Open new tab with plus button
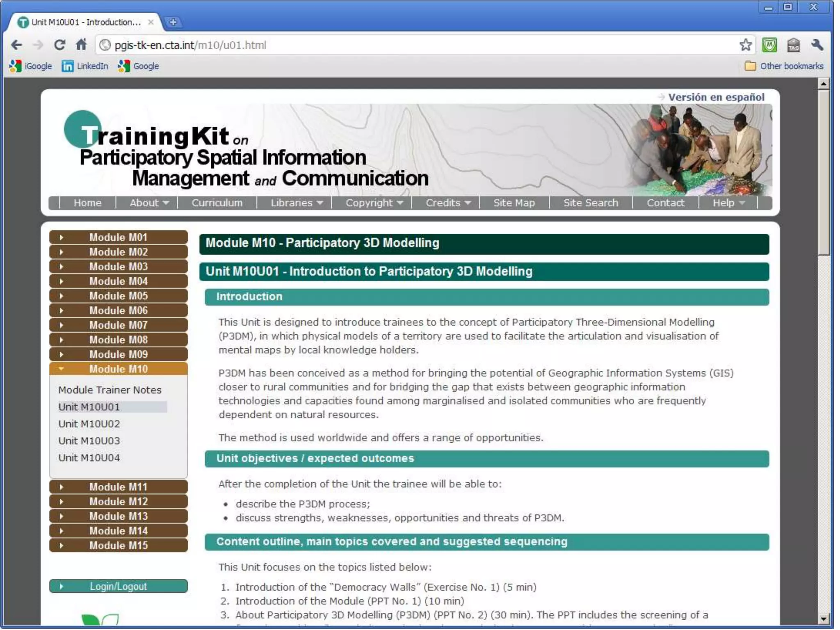The width and height of the screenshot is (840, 630). coord(173,22)
